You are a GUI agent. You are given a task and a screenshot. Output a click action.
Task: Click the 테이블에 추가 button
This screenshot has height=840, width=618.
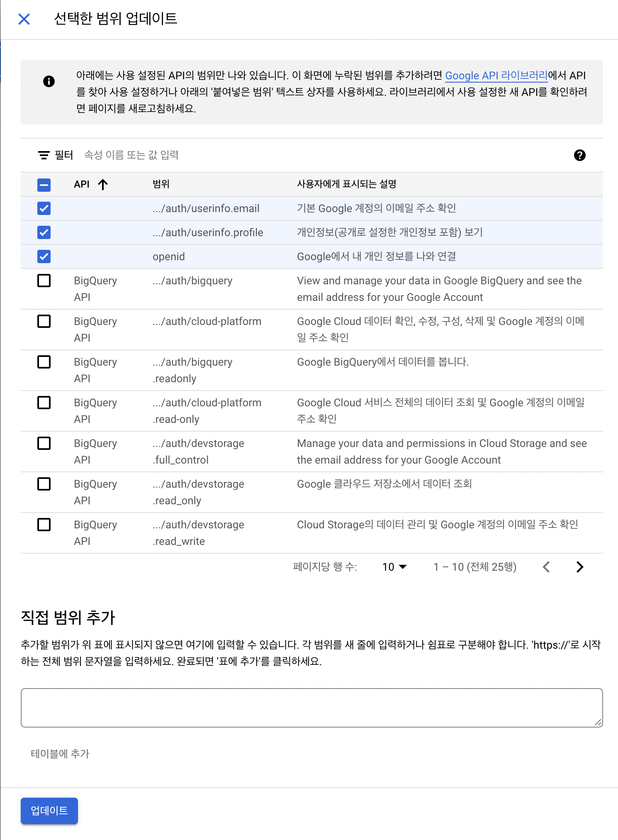[x=60, y=754]
